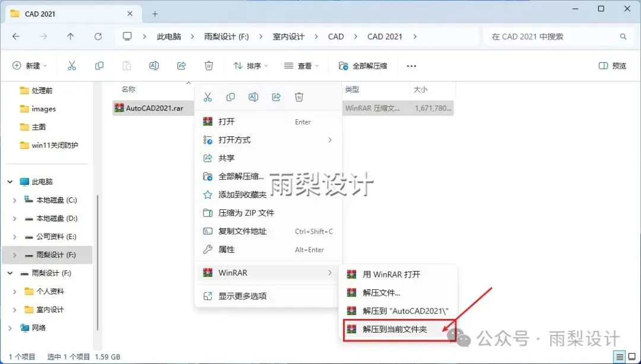The image size is (641, 364).
Task: Go up one folder level with the Up arrow
Action: [x=71, y=36]
